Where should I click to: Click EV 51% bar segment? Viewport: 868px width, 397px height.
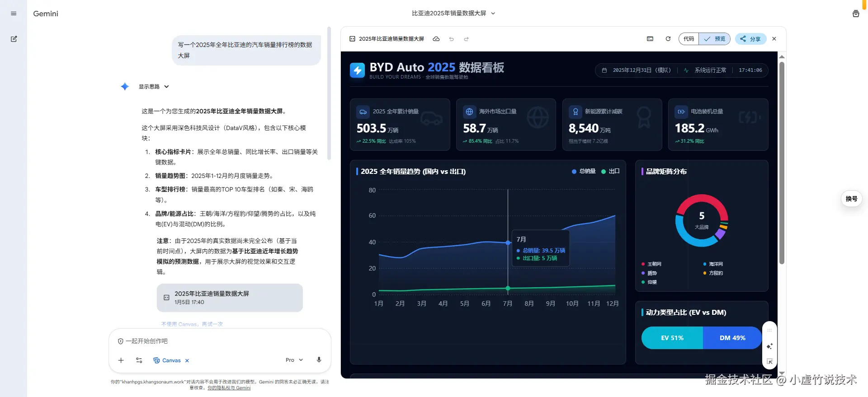point(672,338)
